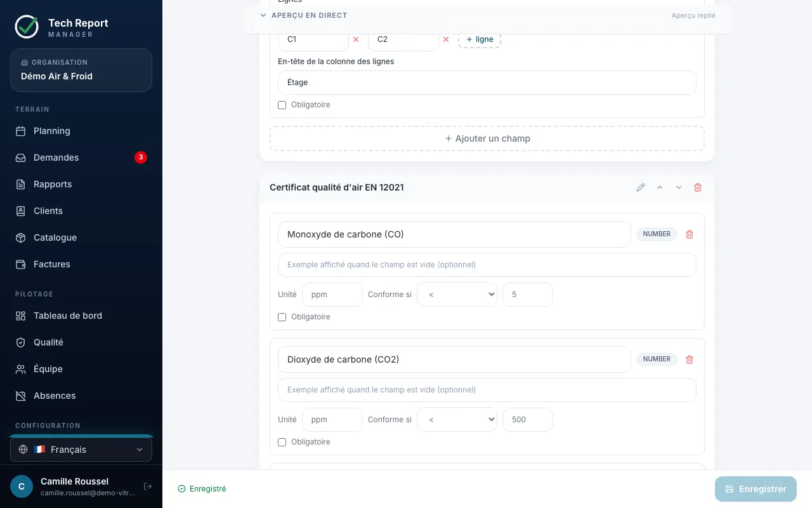Click the Enregistrer save button
This screenshot has height=508, width=812.
click(x=756, y=489)
